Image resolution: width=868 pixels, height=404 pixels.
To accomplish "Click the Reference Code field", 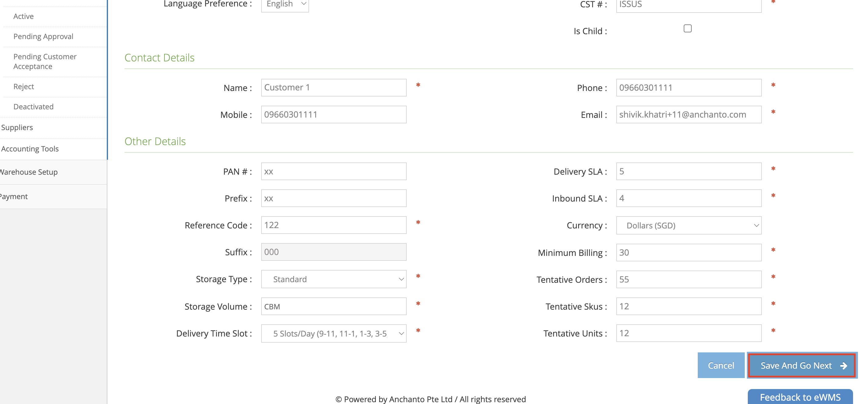I will pos(333,225).
